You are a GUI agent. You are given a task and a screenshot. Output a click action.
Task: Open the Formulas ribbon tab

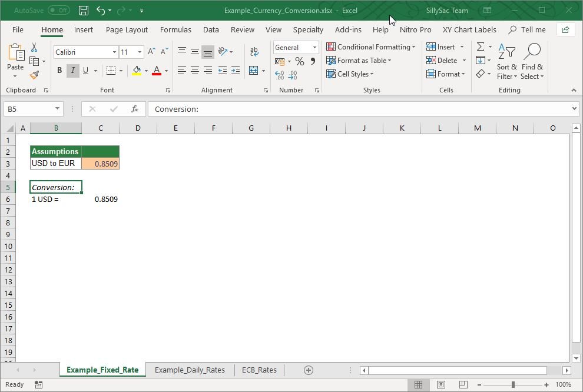[x=175, y=29]
